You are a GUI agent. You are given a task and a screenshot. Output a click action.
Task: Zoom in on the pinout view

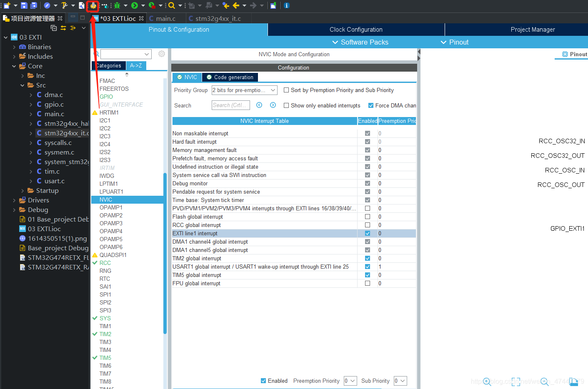pyautogui.click(x=487, y=382)
